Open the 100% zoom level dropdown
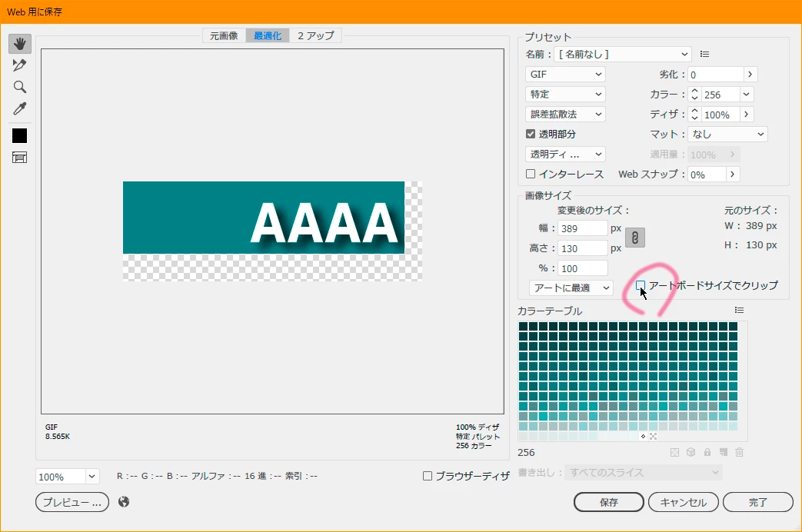Viewport: 802px width, 532px height. point(92,476)
